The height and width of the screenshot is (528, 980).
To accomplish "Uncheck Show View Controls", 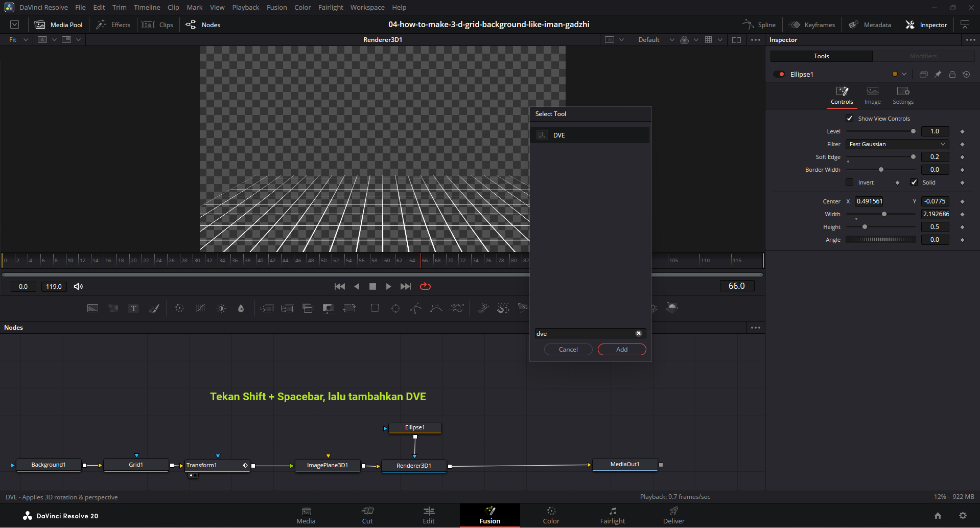I will (x=850, y=119).
